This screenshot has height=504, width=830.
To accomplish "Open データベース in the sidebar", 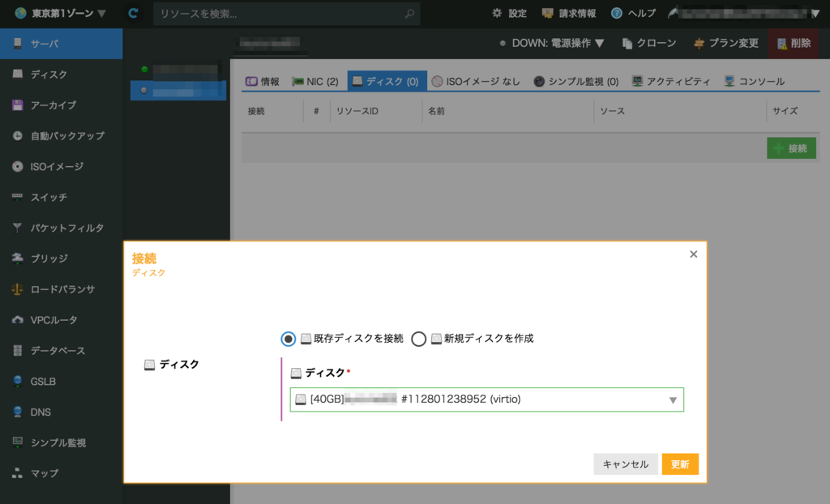I will (62, 351).
